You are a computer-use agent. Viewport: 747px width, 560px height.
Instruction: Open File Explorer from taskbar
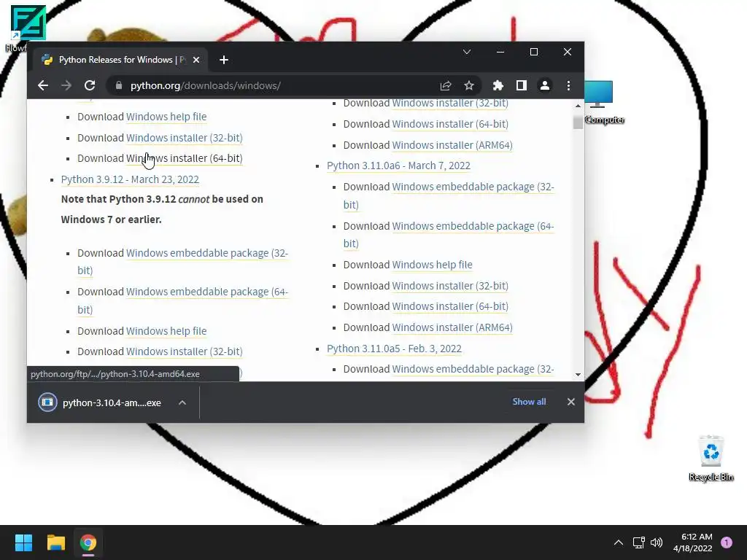55,542
